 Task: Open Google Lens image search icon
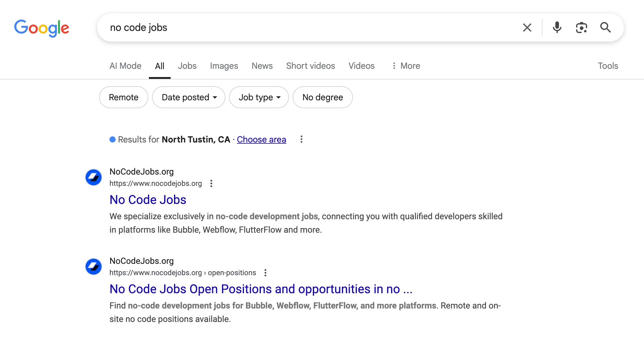click(x=581, y=28)
